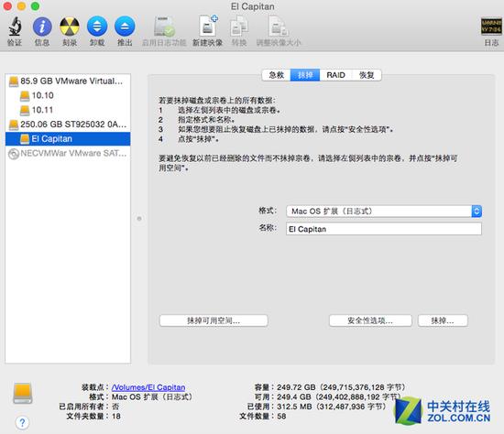Click the New Image (新建映像) icon
The width and height of the screenshot is (504, 434).
[x=208, y=26]
